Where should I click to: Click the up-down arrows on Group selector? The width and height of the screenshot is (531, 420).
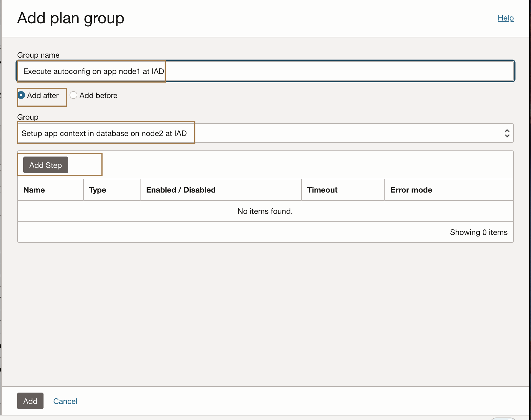[x=507, y=133]
